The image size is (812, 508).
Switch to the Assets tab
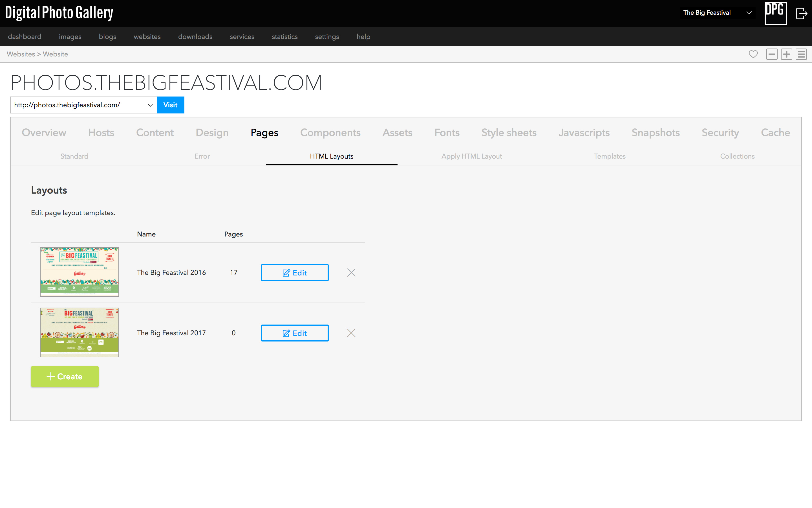coord(397,132)
